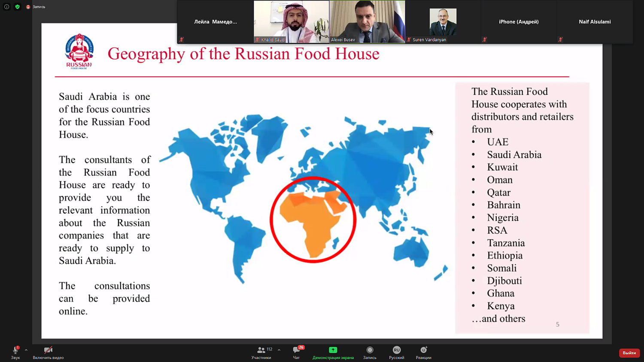Select Лейла Мамедо... participant tile

point(216,22)
